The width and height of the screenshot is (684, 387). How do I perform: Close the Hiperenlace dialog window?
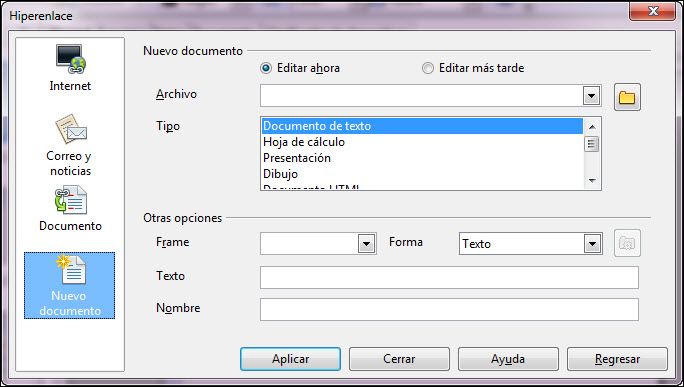pos(652,11)
